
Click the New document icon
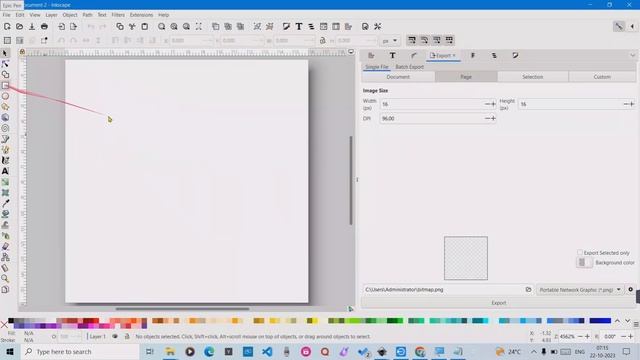(x=7, y=27)
